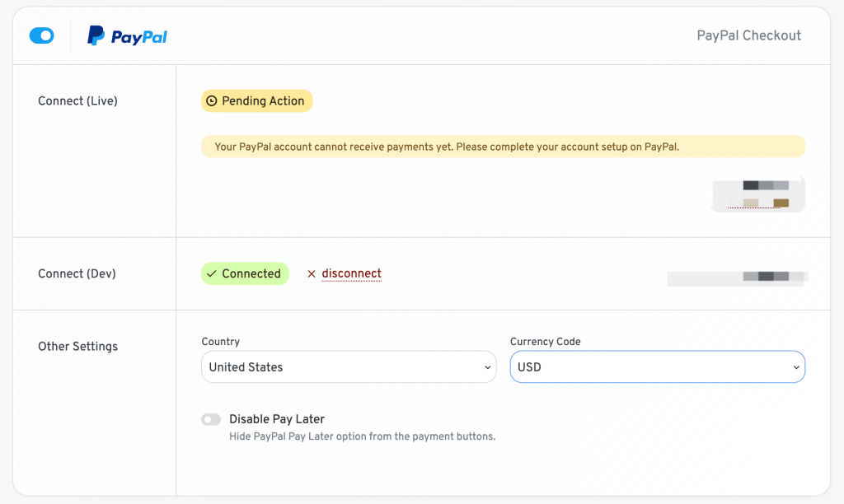Viewport: 844px width, 504px height.
Task: Click the checkmark icon in Connected badge
Action: click(212, 273)
